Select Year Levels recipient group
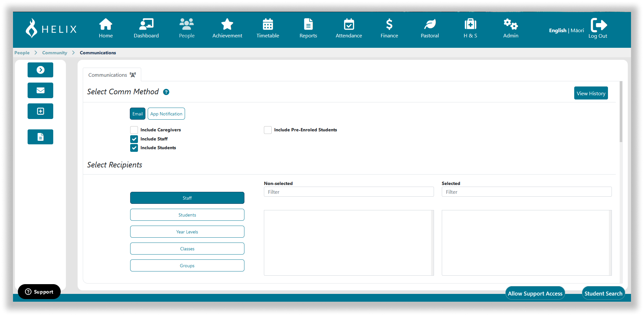 [187, 232]
